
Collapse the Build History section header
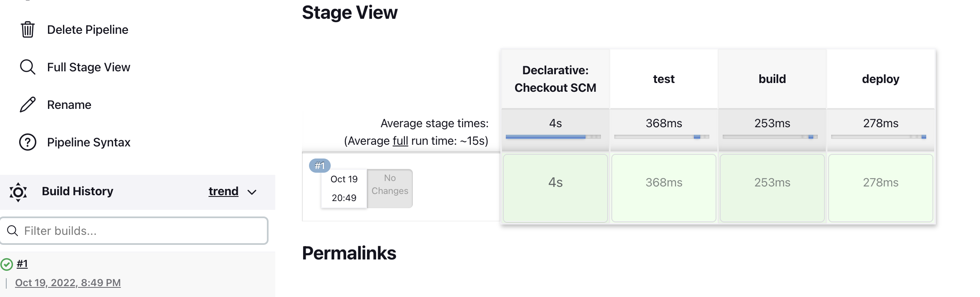click(x=78, y=191)
